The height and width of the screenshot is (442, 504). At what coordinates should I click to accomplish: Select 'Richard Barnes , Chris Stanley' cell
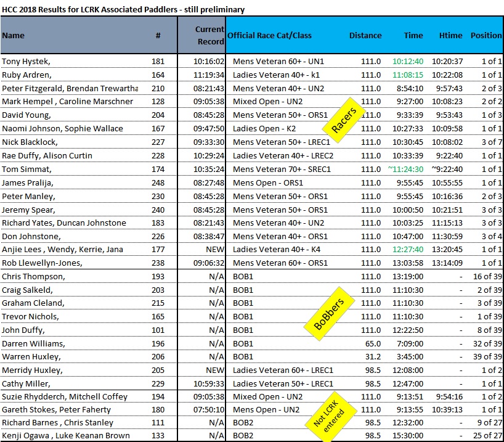pyautogui.click(x=57, y=422)
